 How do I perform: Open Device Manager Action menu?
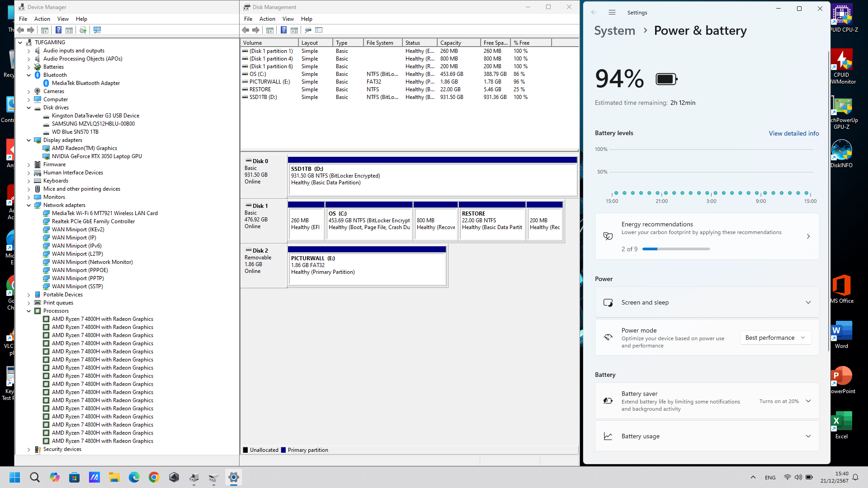[42, 19]
